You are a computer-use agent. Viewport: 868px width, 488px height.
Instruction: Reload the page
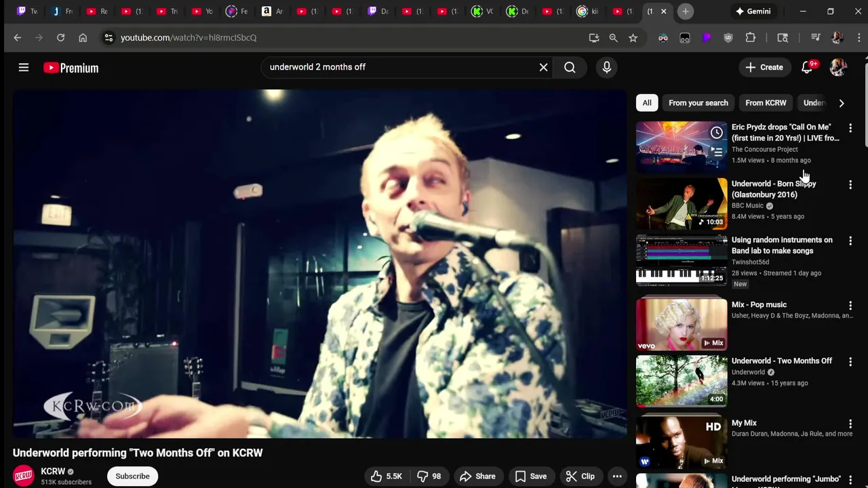coord(60,38)
